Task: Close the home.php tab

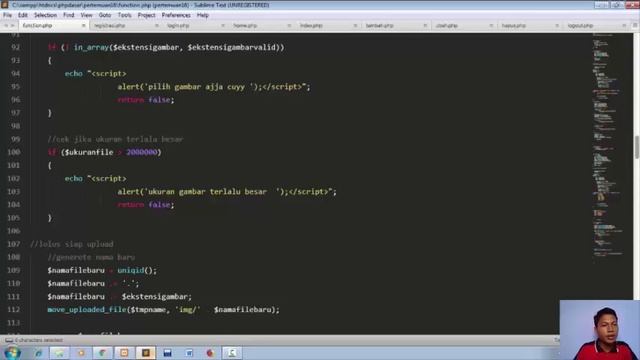Action: 289,26
